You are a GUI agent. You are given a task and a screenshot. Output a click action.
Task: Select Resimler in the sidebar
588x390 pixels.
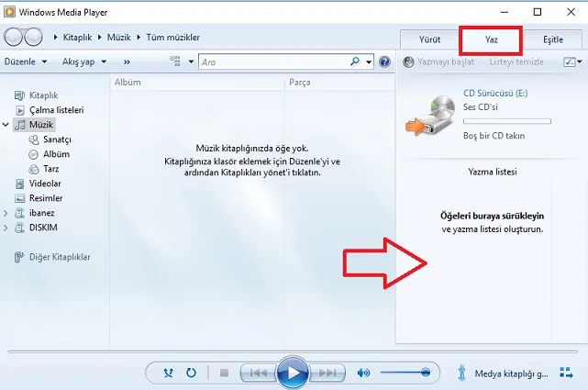click(39, 198)
